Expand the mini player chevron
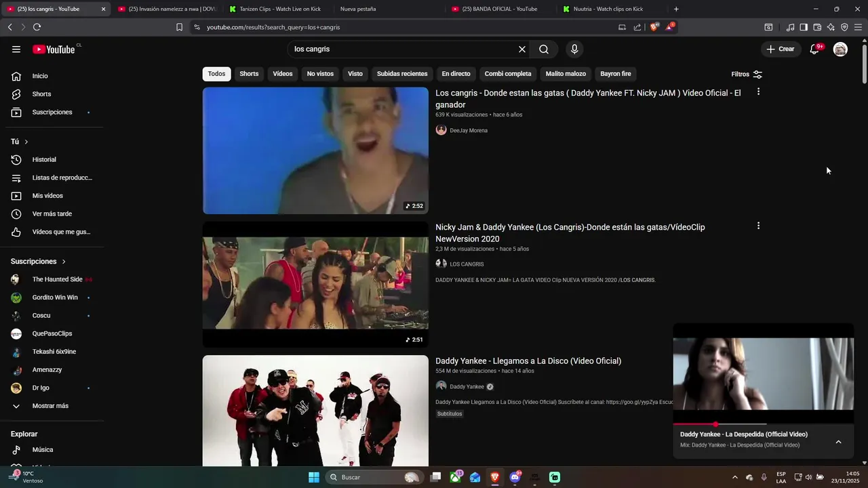This screenshot has width=868, height=488. pos(838,442)
